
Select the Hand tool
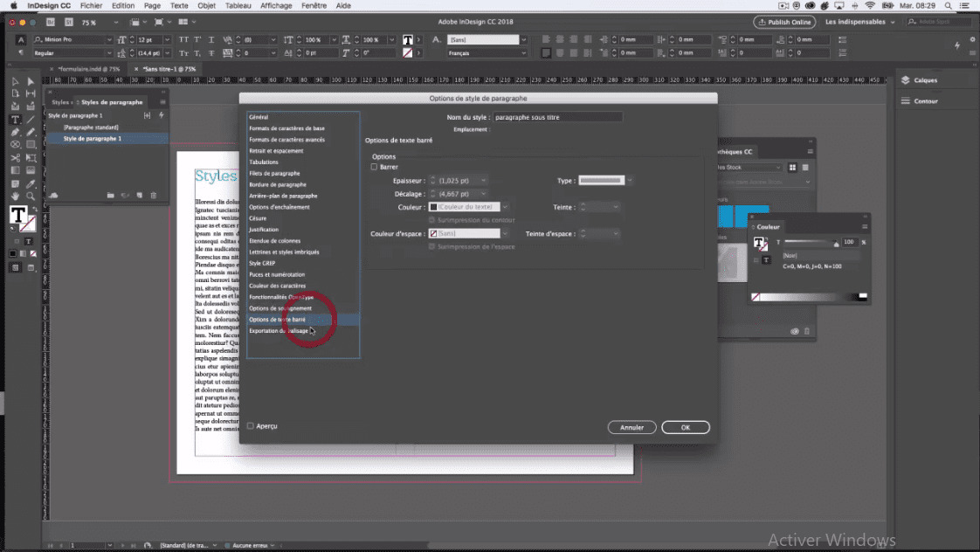point(16,197)
